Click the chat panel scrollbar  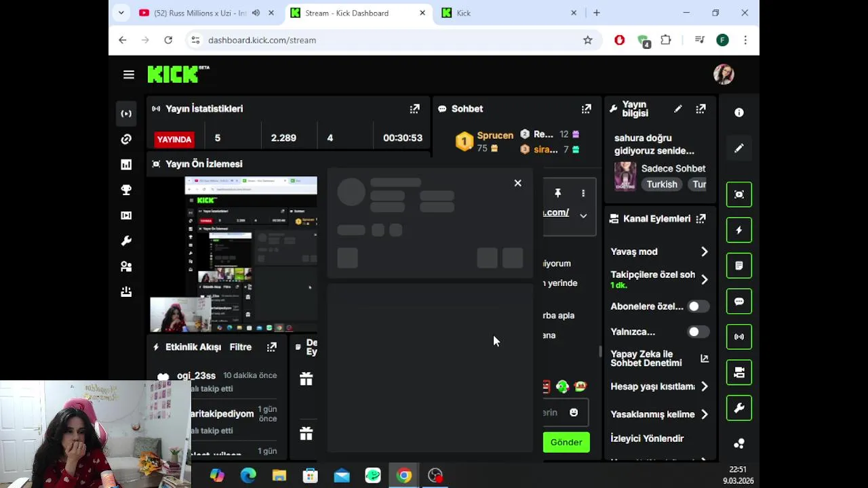[600, 351]
